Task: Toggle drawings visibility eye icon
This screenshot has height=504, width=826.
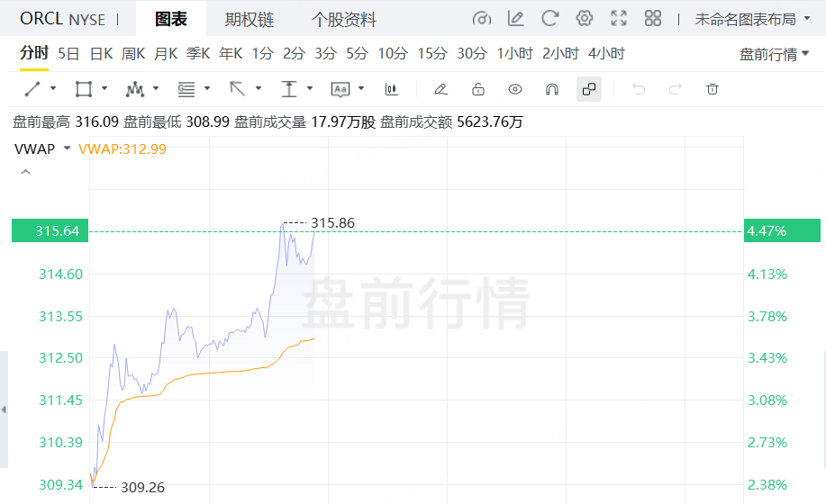Action: point(515,89)
